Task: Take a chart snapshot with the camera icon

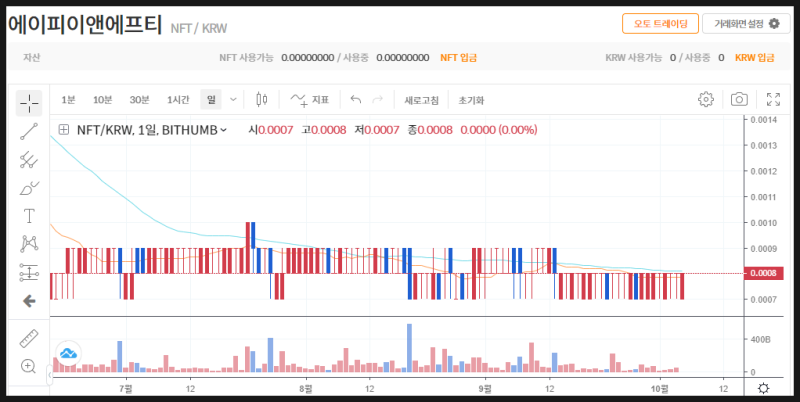Action: pos(739,99)
